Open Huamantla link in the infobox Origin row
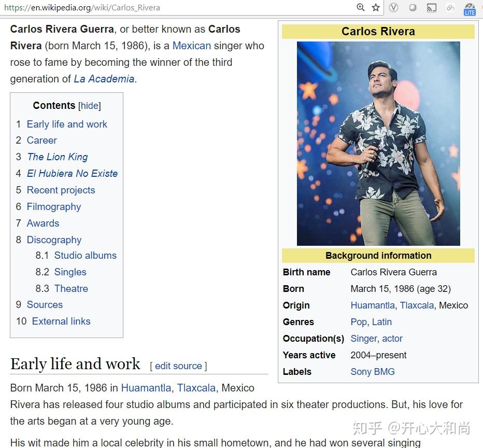 tap(373, 305)
